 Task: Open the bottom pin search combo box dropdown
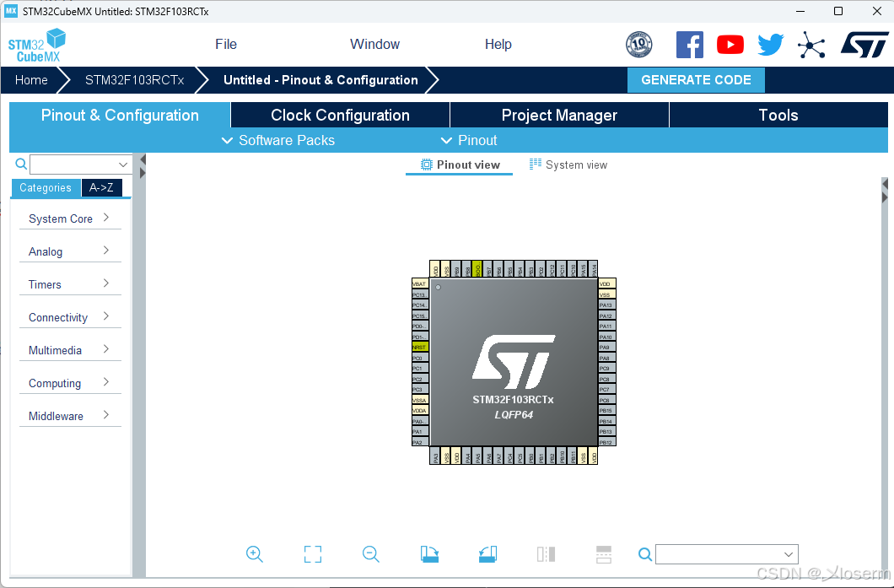pos(789,553)
